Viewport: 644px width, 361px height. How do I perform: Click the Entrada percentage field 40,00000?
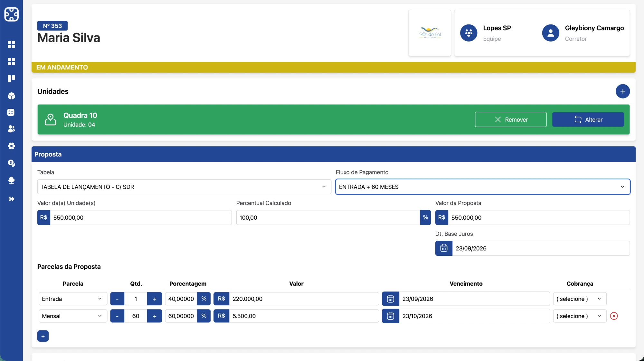[181, 299]
